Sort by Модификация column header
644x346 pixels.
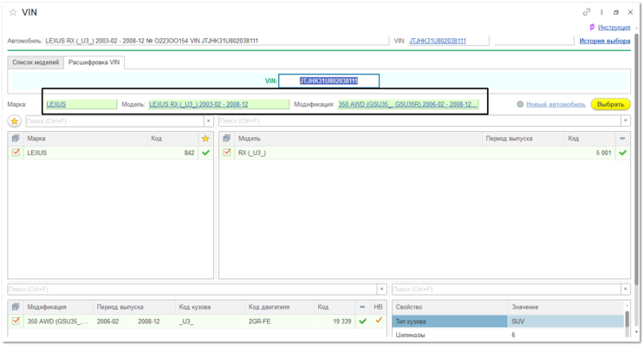58,307
